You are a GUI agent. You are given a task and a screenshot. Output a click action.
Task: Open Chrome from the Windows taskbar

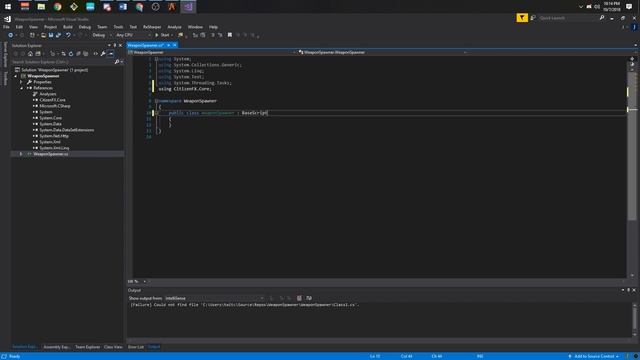click(58, 7)
